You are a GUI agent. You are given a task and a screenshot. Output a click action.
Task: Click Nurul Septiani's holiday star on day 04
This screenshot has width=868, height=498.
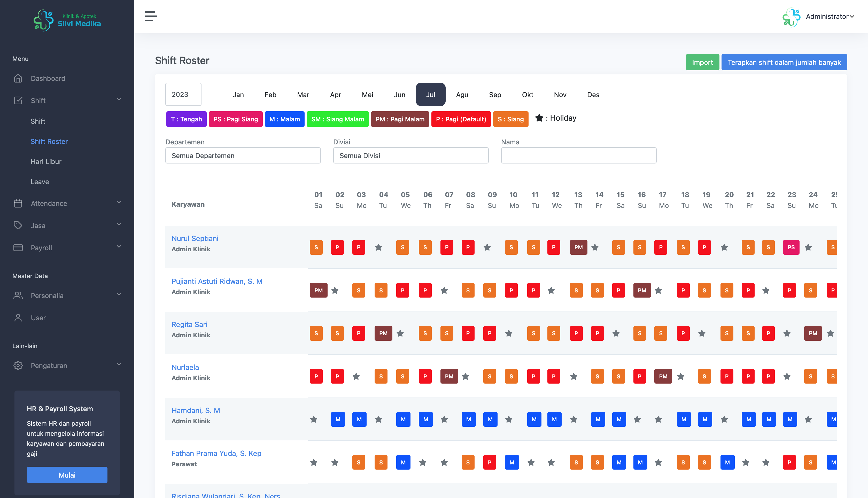[x=378, y=247]
